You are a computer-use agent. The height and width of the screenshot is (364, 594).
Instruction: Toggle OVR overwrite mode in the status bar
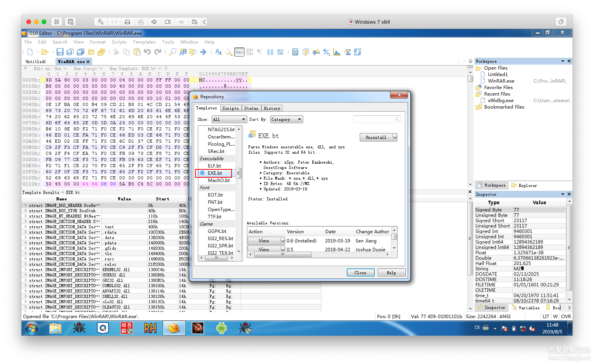point(566,316)
